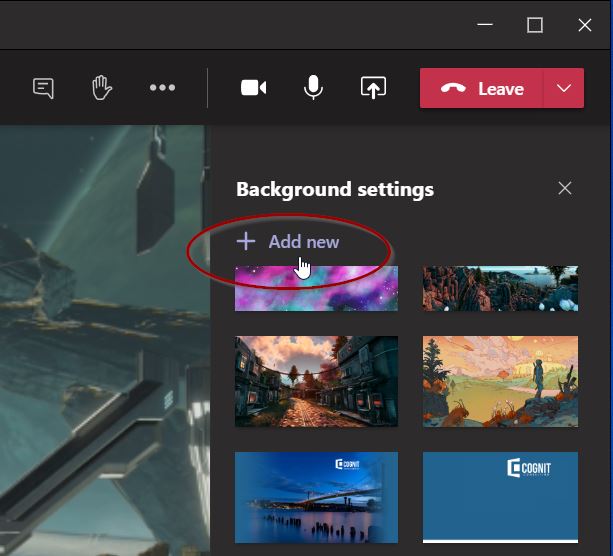Open the More actions ellipsis menu
The image size is (613, 556).
click(162, 88)
